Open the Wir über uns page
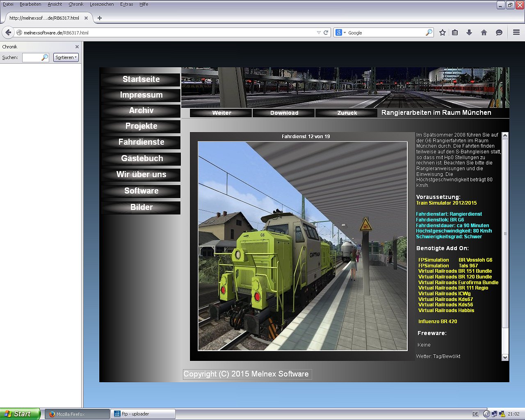Screen dimensions: 525x420 click(141, 175)
